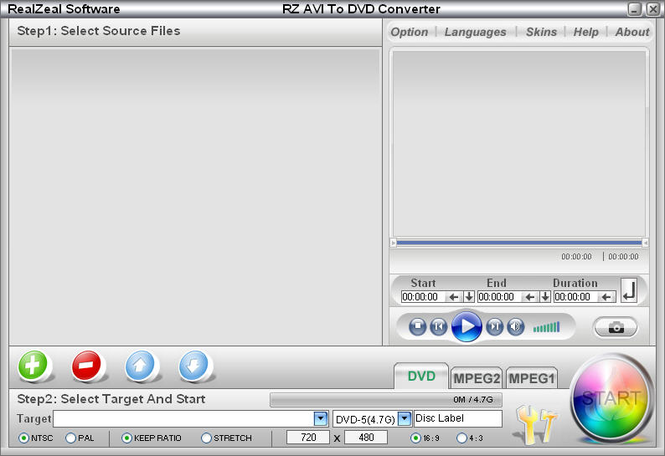Mute preview audio with speaker icon
Viewport: 665px width, 456px height.
[x=515, y=327]
